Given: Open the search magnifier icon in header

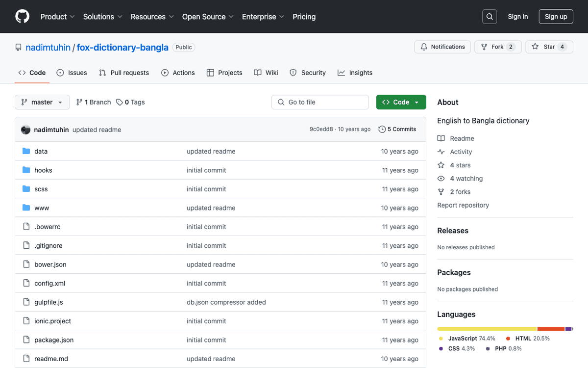Looking at the screenshot, I should tap(490, 17).
